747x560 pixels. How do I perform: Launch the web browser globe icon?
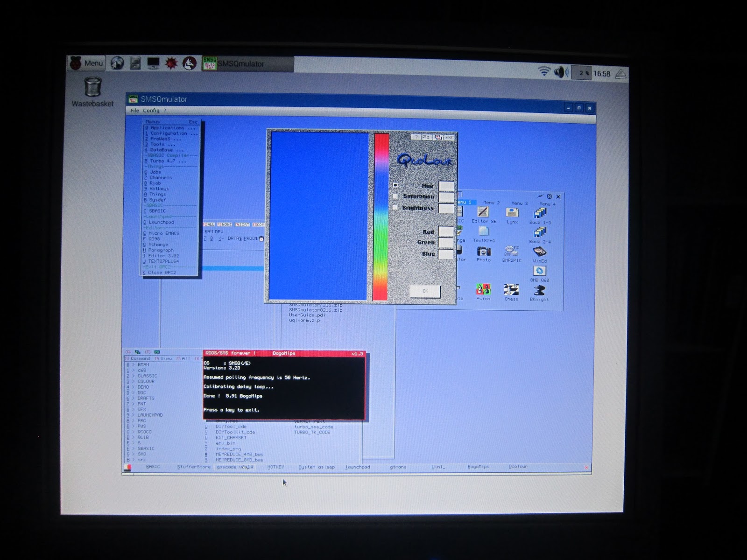click(117, 63)
